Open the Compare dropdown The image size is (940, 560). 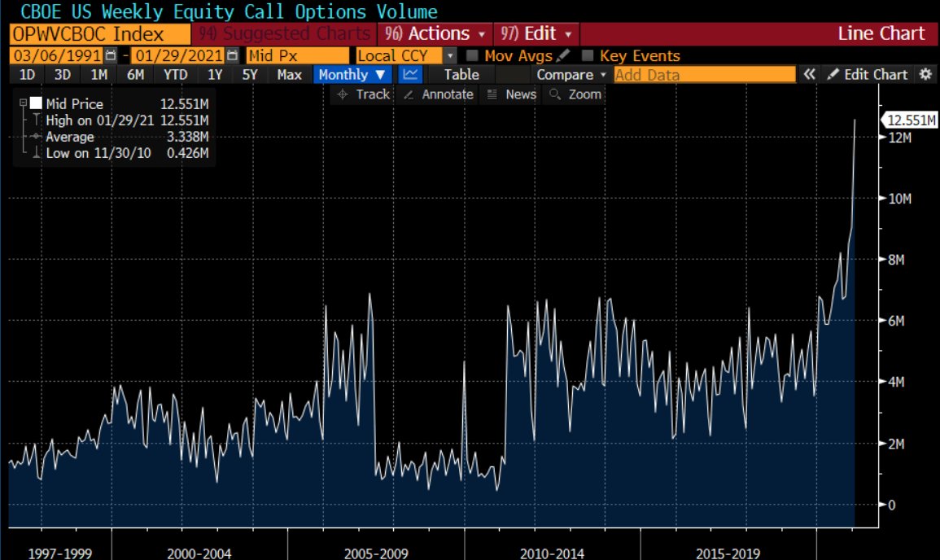(571, 75)
